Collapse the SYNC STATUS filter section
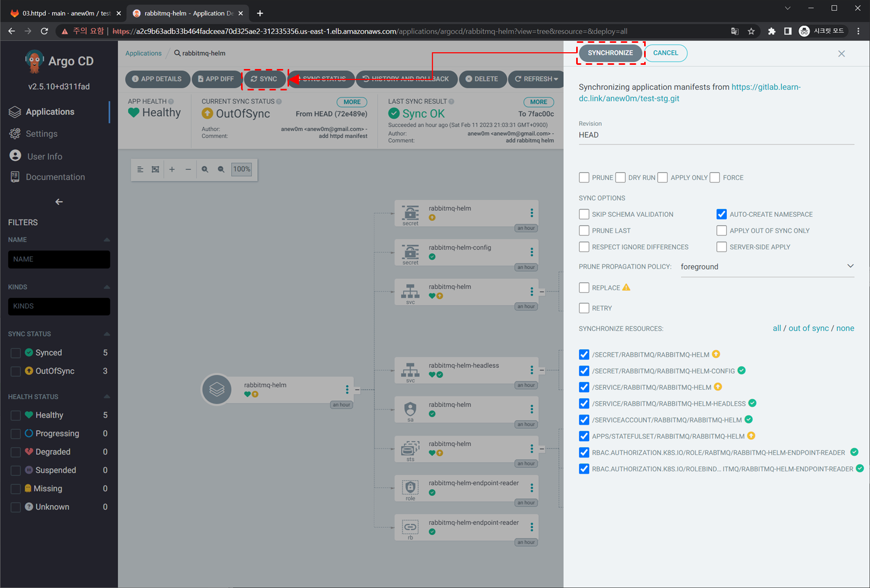The width and height of the screenshot is (870, 588). 107,334
